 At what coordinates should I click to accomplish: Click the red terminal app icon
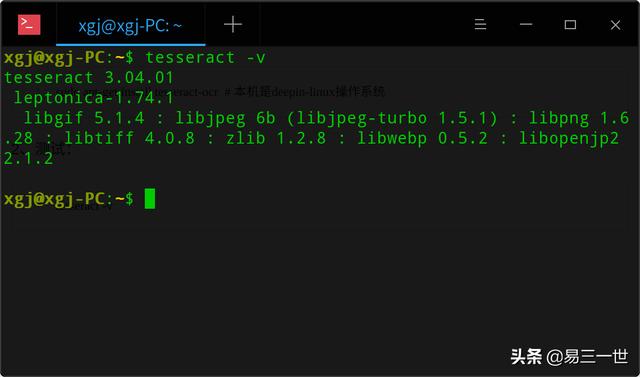click(29, 24)
